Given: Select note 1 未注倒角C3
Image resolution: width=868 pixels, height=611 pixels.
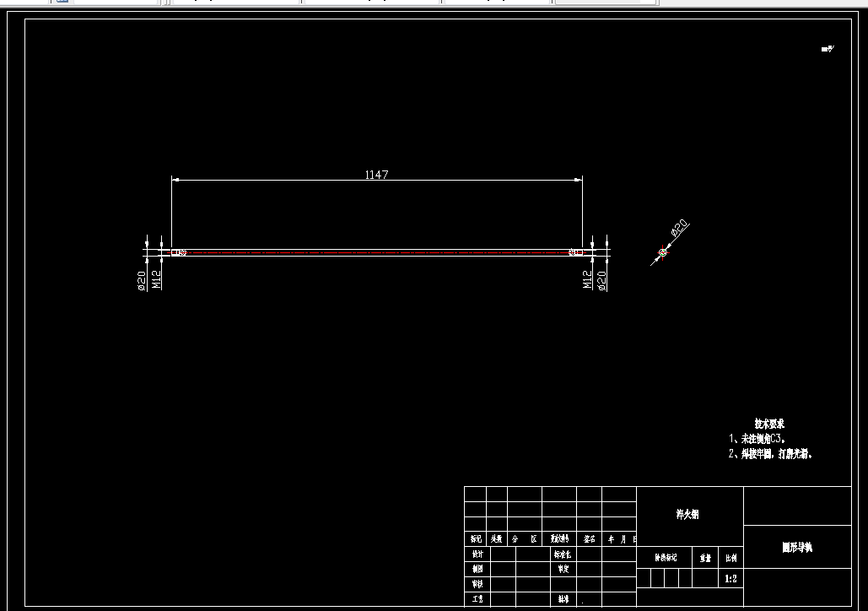Looking at the screenshot, I should 757,439.
